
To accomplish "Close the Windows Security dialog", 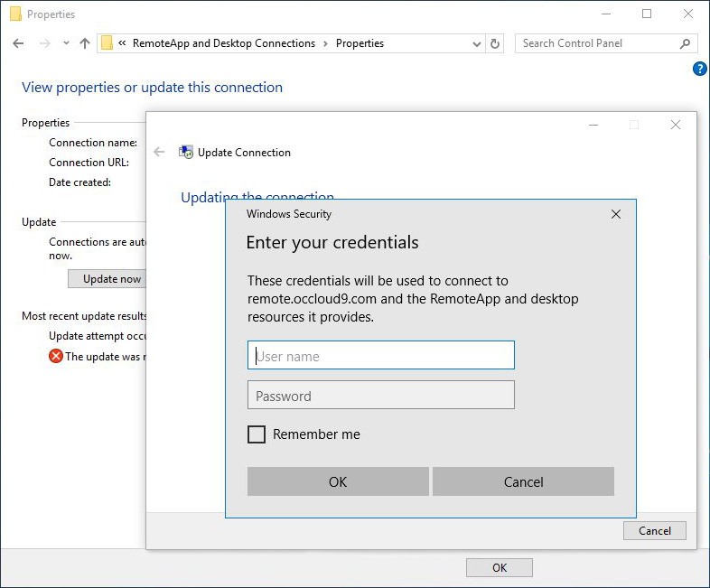I will tap(616, 214).
